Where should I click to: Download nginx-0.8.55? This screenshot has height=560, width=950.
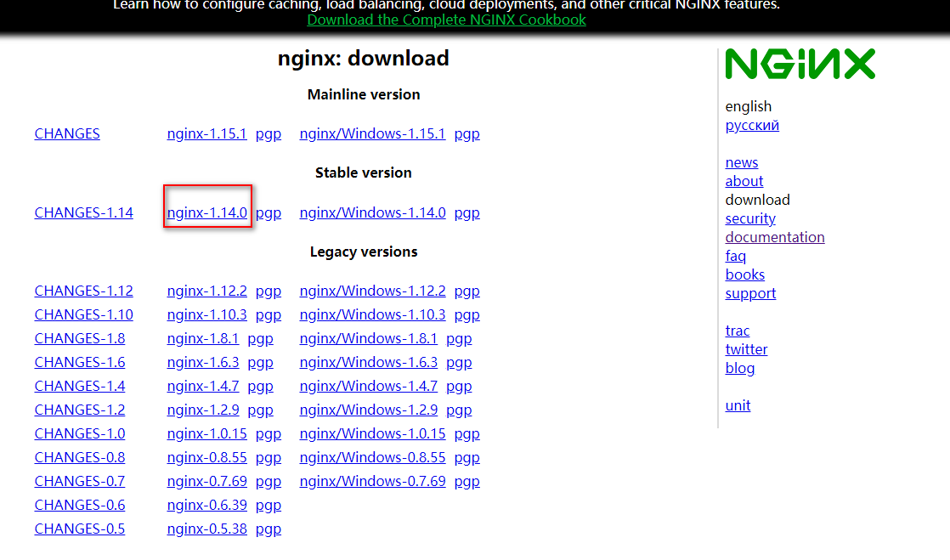coord(207,457)
